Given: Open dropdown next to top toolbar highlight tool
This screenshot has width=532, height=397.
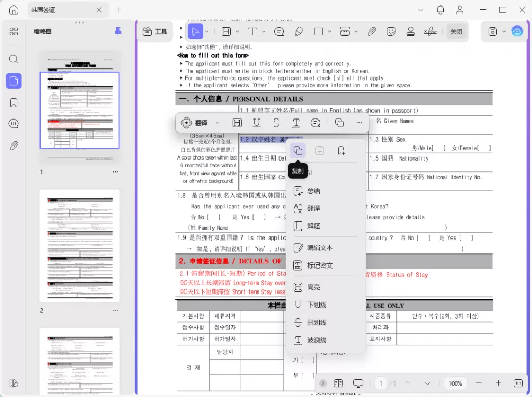Looking at the screenshot, I should pyautogui.click(x=237, y=32).
